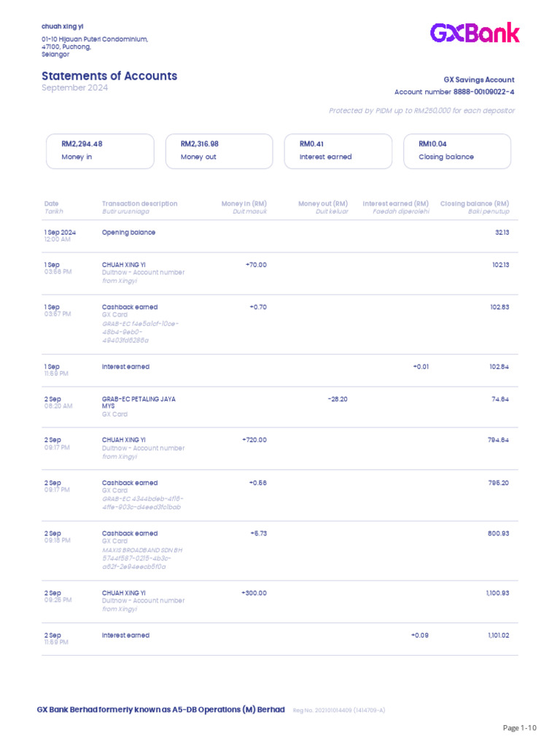Viewport: 560px width, 747px height.
Task: Click the PIDM protection notice text
Action: pyautogui.click(x=421, y=111)
